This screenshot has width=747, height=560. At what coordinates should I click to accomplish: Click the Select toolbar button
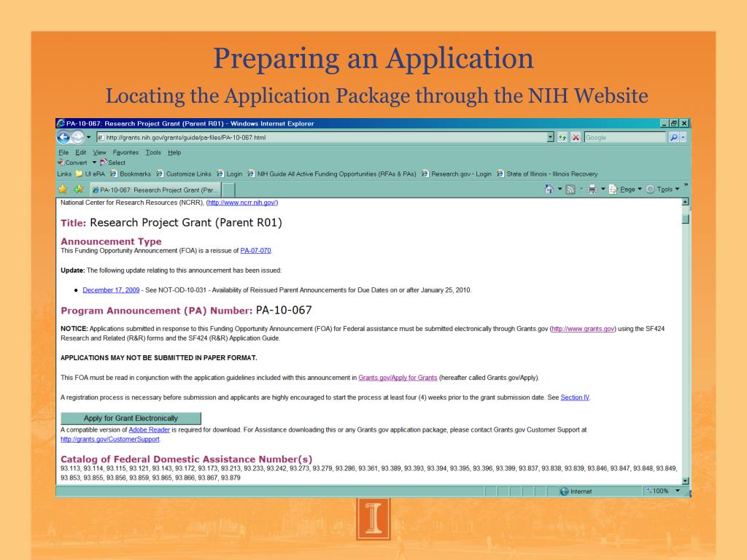(112, 163)
